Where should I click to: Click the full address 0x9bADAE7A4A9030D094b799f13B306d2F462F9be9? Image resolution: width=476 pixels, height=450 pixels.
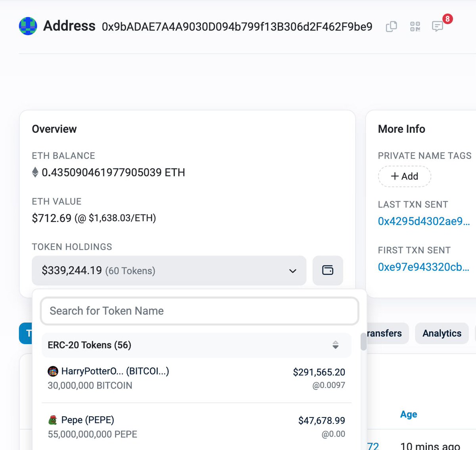coord(237,27)
